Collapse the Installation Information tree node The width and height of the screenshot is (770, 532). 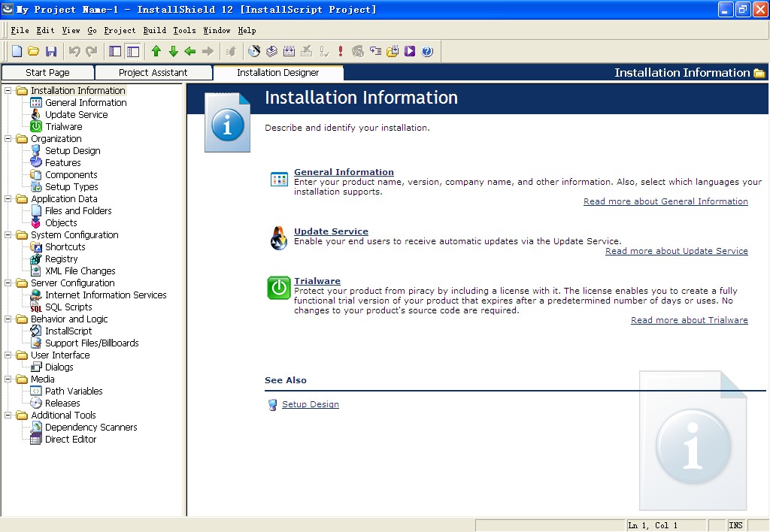click(x=8, y=91)
